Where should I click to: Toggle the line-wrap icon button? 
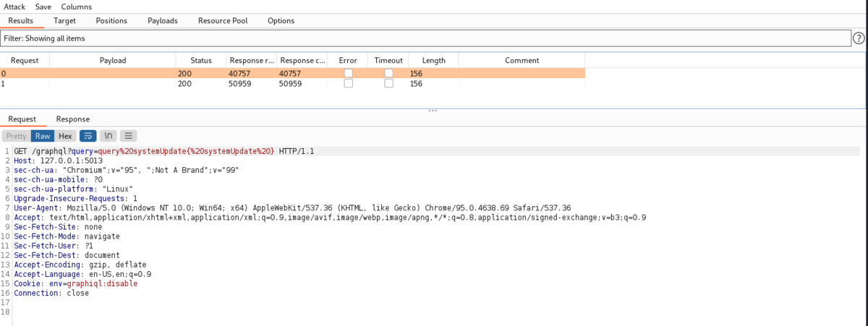coord(88,136)
